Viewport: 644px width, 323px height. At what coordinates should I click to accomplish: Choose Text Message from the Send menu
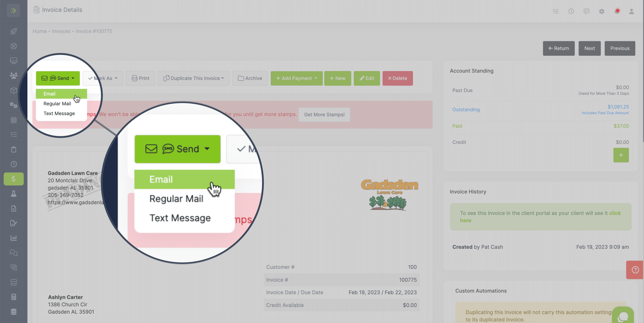pos(61,113)
